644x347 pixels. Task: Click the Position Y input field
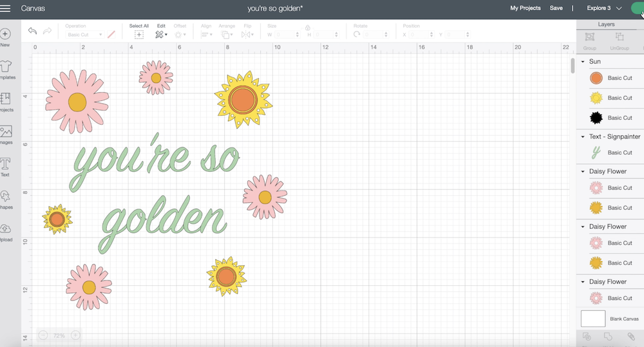457,35
